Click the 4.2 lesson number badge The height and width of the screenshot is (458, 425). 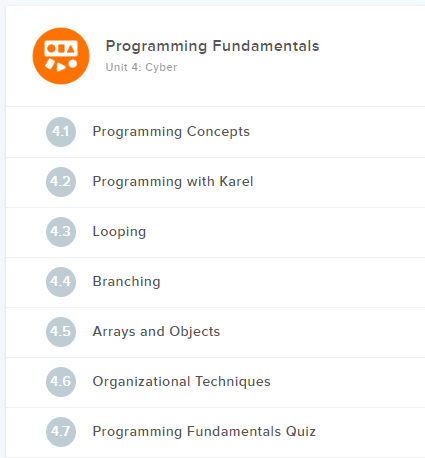pyautogui.click(x=61, y=182)
